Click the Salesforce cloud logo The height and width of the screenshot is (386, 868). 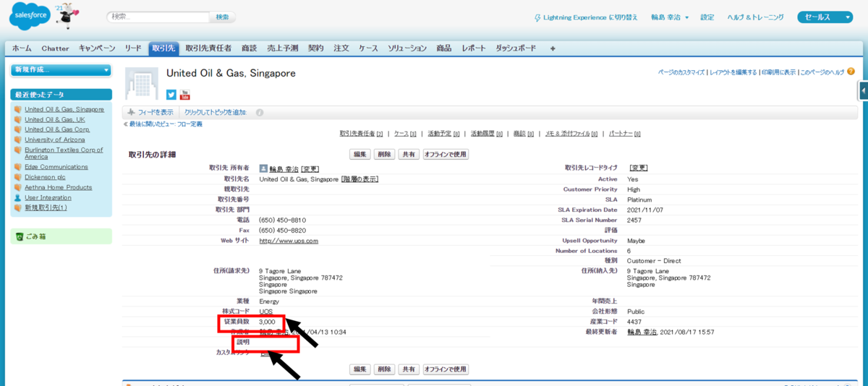(29, 17)
